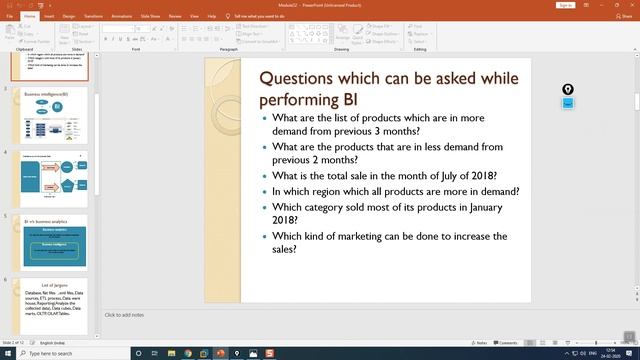
Task: Switch to the Slide Show tab
Action: pyautogui.click(x=150, y=16)
